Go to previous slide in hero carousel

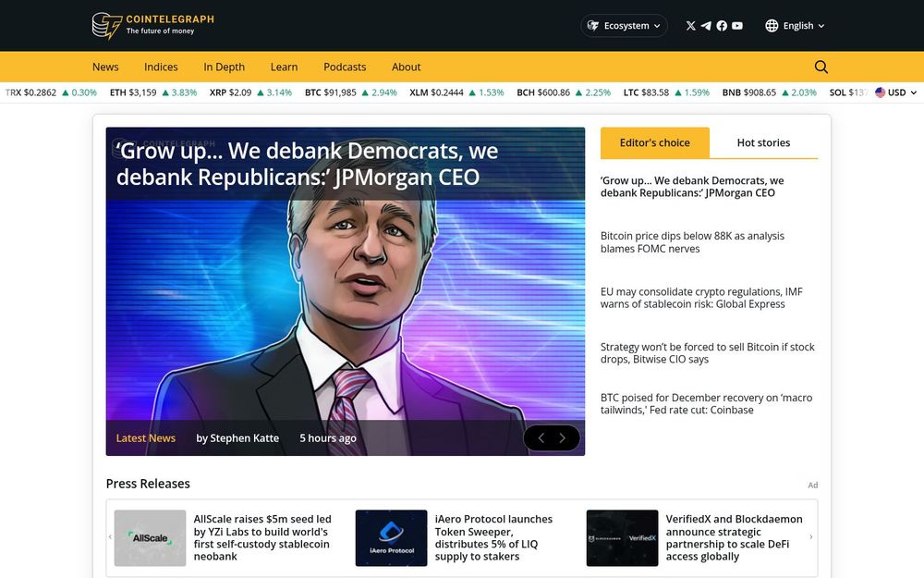[x=541, y=437]
